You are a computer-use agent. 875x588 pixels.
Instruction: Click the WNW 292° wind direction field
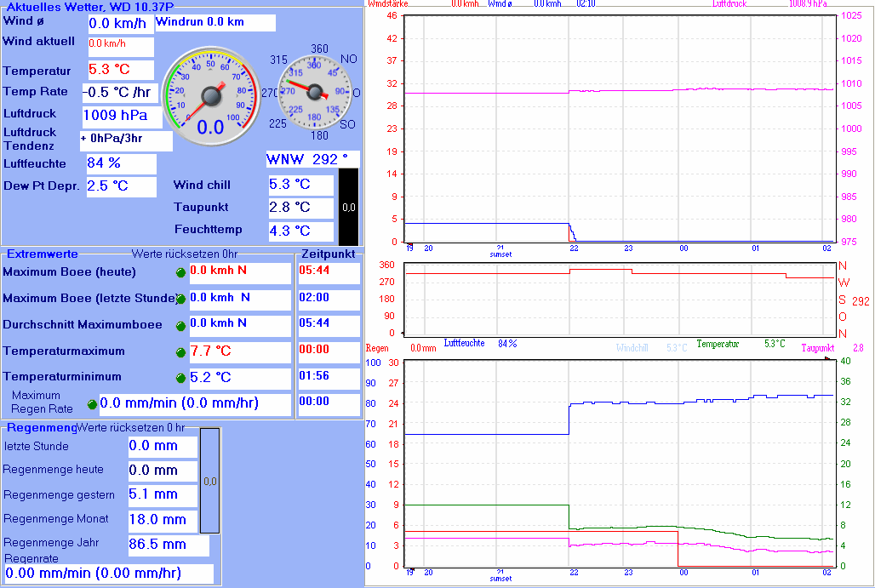coord(312,159)
